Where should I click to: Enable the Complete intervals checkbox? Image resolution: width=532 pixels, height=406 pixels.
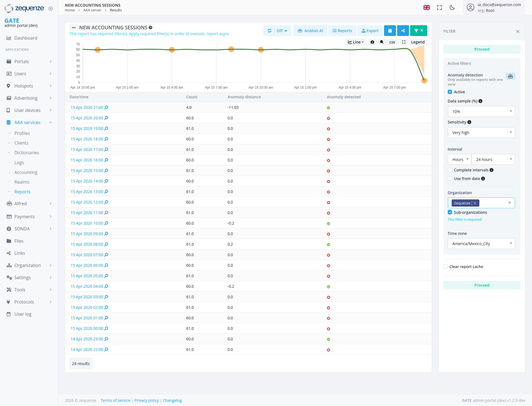click(x=450, y=170)
